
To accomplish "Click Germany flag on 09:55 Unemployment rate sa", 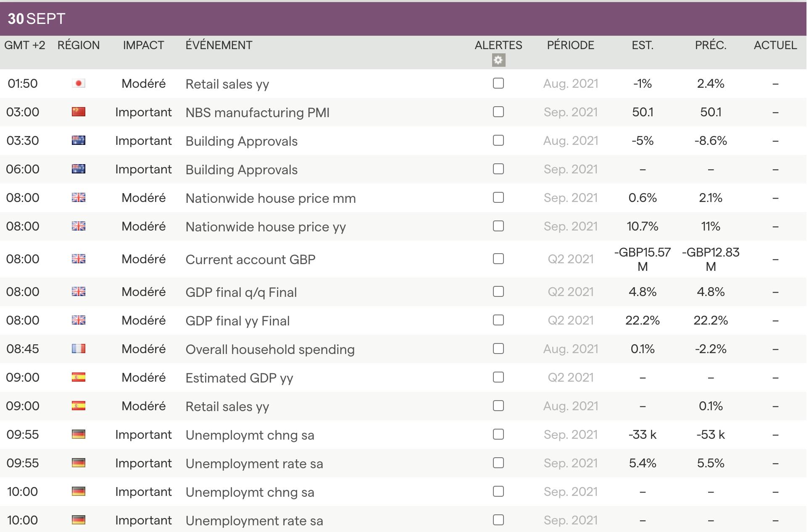I will click(79, 463).
